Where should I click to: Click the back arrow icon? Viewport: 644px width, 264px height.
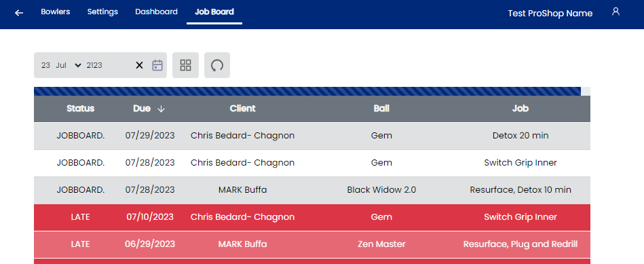[x=19, y=13]
